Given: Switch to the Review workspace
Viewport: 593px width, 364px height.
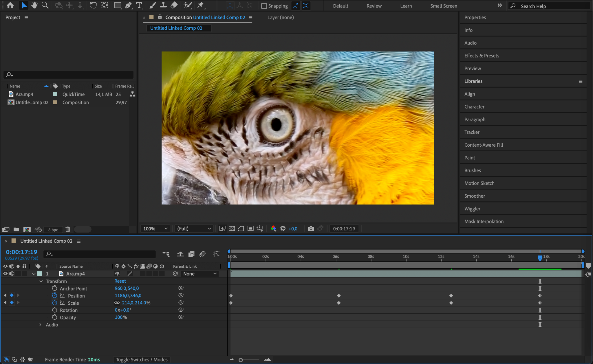Looking at the screenshot, I should coord(374,6).
